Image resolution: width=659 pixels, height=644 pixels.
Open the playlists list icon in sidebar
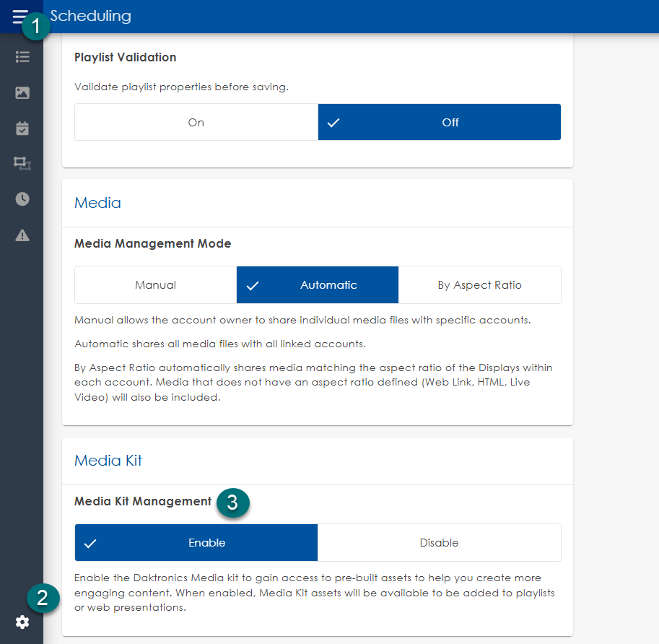(x=22, y=56)
